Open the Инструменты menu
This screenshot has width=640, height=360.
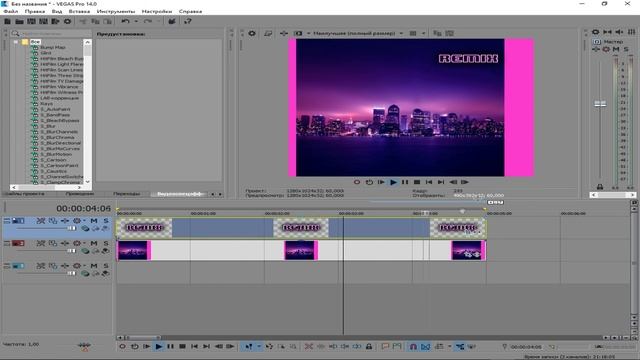coord(116,11)
